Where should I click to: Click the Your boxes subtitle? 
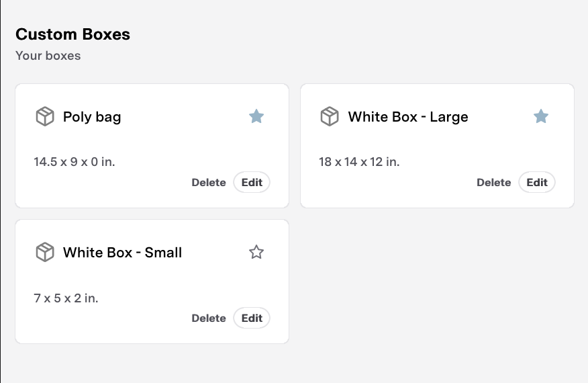point(48,56)
